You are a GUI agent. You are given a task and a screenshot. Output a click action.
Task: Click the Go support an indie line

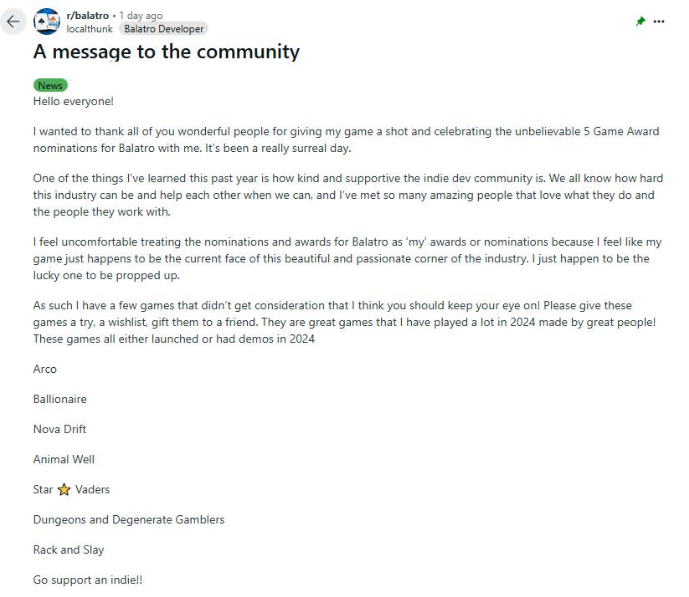(88, 580)
